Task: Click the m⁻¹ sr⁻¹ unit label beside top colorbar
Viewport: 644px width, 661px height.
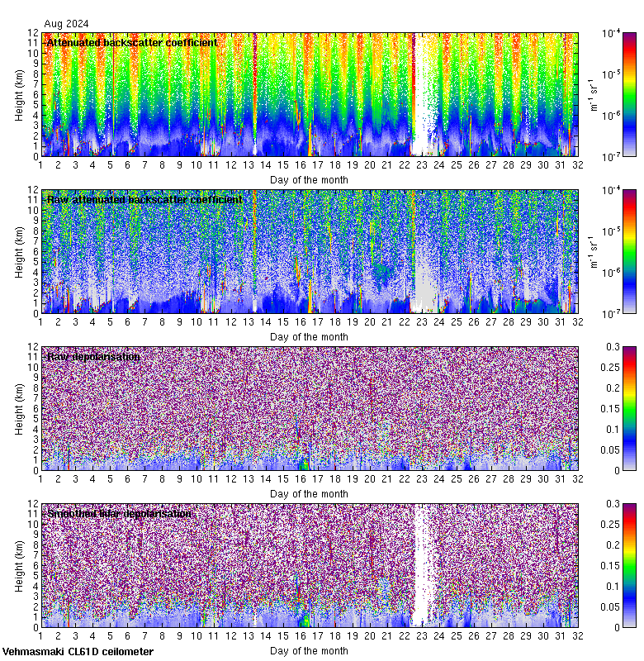Action: 593,94
